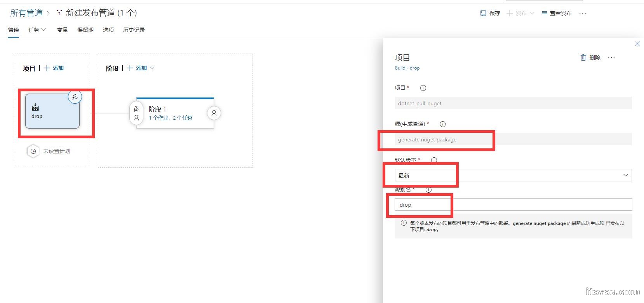Click the generate nuget package source field
Image resolution: width=644 pixels, height=303 pixels.
click(x=513, y=139)
